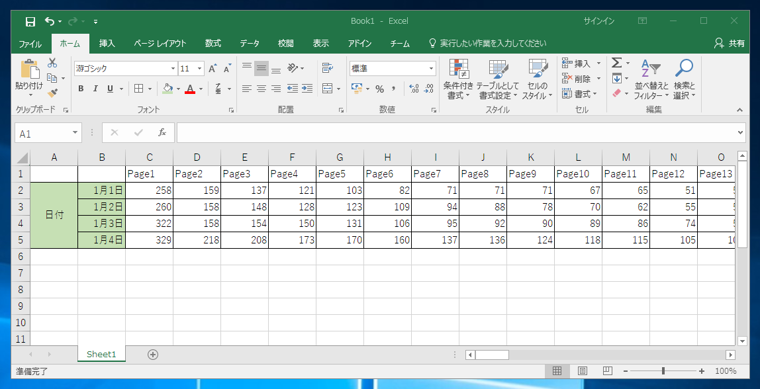760x389 pixels.
Task: Open 並べ替えとフィルター sort and filter
Action: [651, 80]
